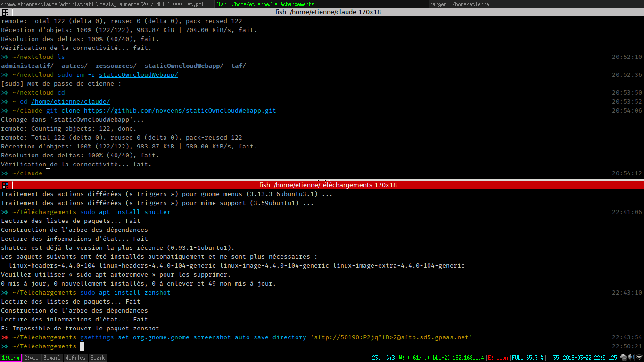Click the cloud sync tray icon
Viewport: 644px width, 362px height.
tap(624, 358)
